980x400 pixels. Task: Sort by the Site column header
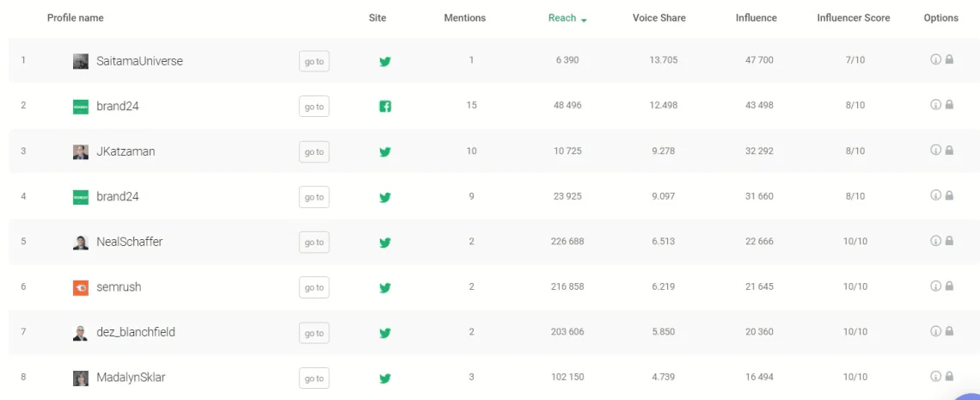click(377, 18)
